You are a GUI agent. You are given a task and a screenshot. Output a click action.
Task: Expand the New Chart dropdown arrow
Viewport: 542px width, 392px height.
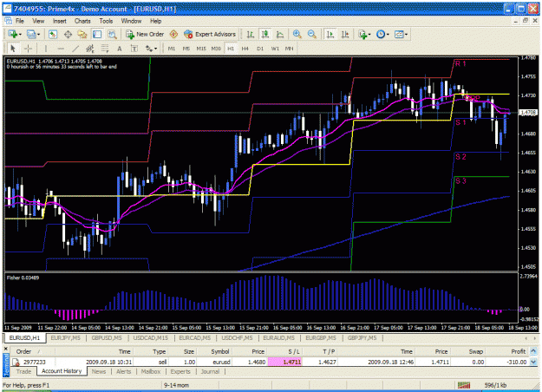pyautogui.click(x=20, y=35)
